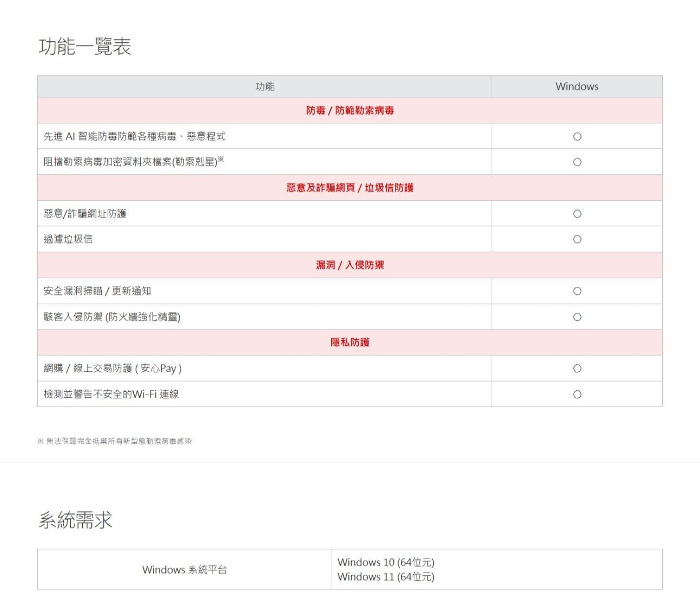This screenshot has height=612, width=700.
Task: Click the 防毒 / 防範勒索病毒 section header
Action: [x=349, y=110]
